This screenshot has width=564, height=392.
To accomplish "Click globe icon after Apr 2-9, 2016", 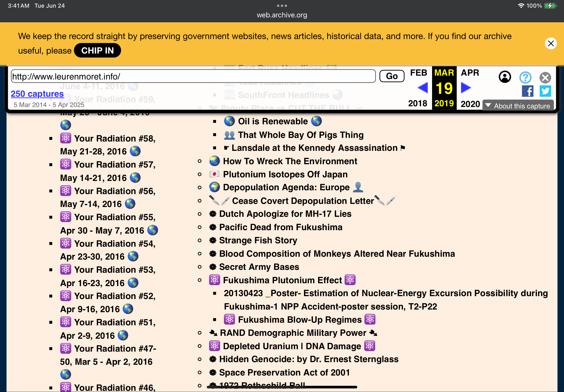I will [123, 335].
